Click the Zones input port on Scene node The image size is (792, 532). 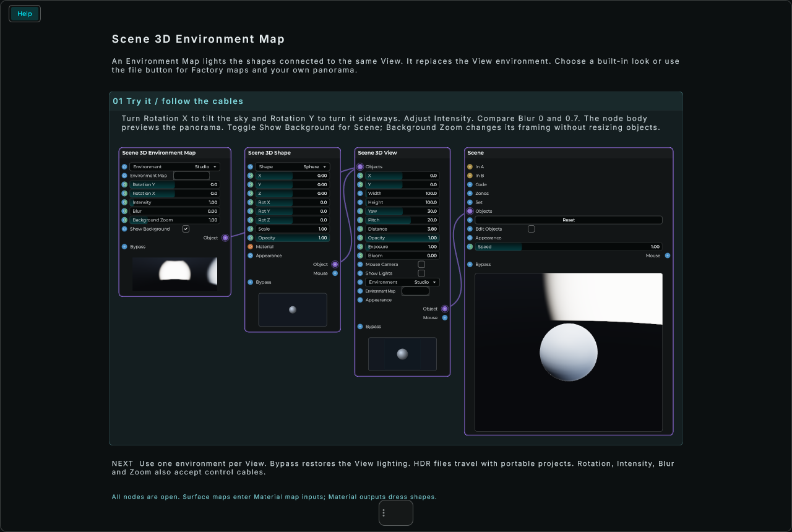[x=470, y=194]
